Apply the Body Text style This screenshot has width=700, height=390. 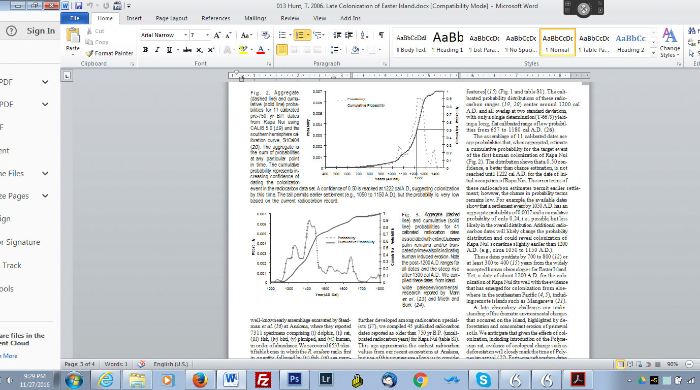pos(411,42)
